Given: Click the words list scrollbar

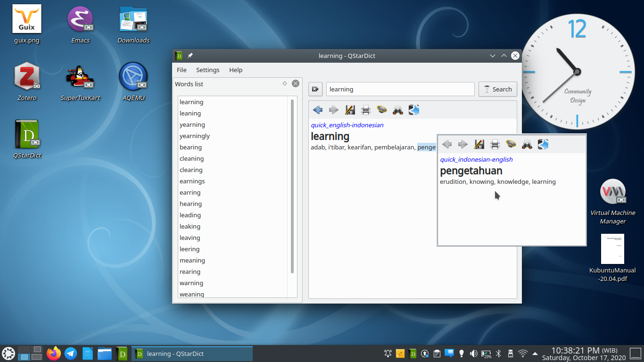Looking at the screenshot, I should pos(292,186).
